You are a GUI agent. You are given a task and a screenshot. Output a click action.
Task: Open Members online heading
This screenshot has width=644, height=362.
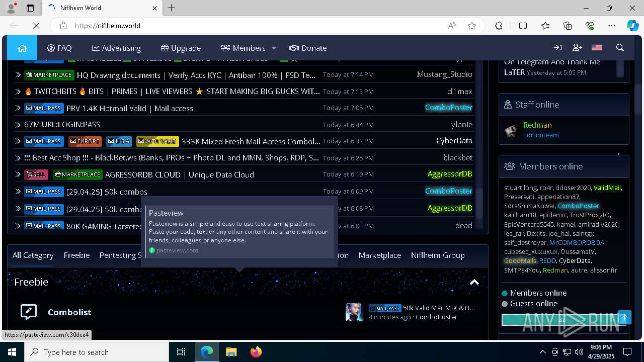click(x=550, y=166)
